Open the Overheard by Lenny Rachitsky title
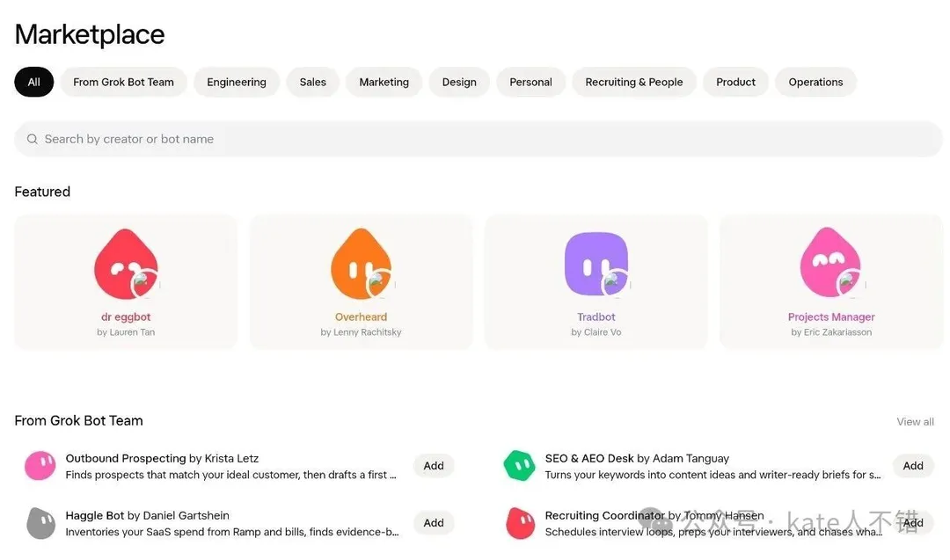 362,316
